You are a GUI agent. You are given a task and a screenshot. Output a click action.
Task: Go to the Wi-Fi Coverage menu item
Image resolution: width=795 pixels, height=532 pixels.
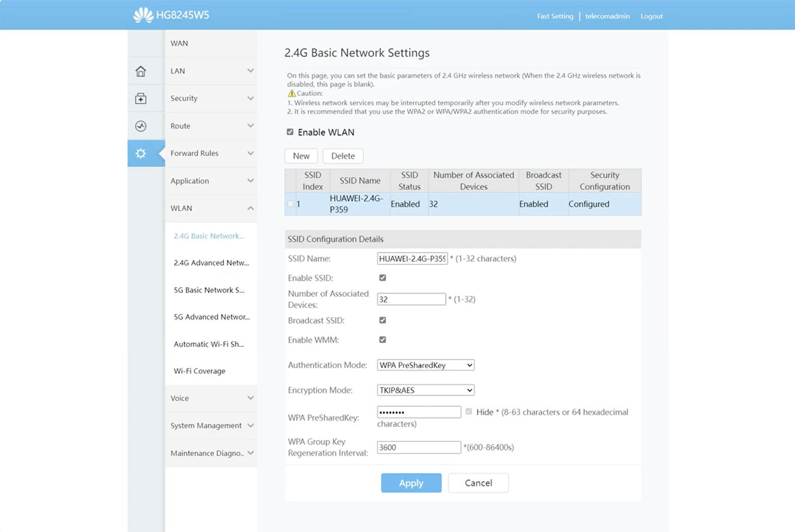coord(199,371)
